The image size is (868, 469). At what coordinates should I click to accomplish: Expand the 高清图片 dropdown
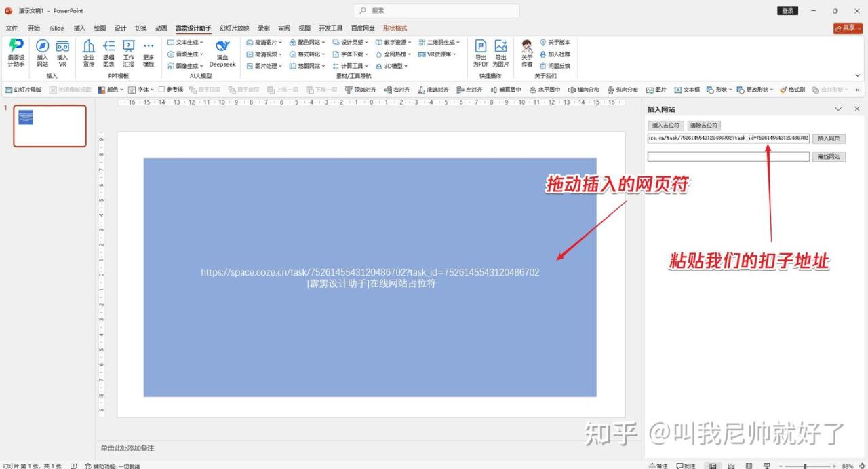point(265,43)
